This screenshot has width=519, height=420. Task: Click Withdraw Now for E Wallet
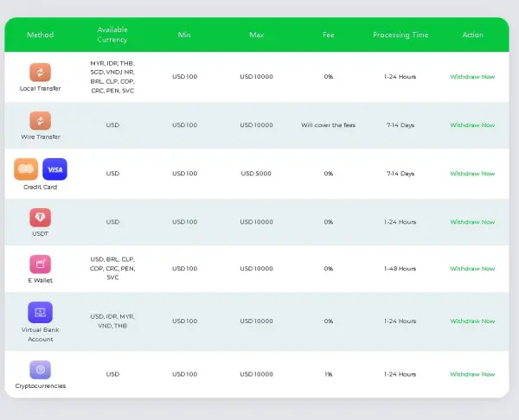pos(472,269)
